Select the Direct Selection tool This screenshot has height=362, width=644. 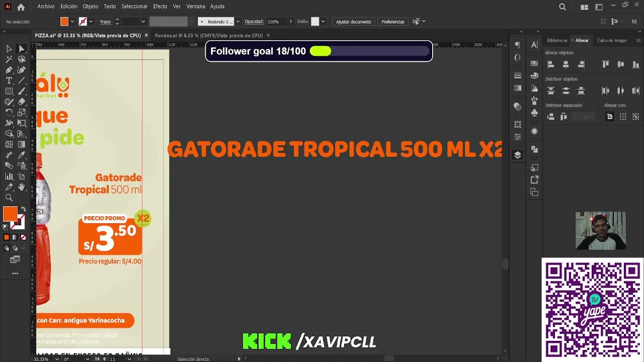click(22, 49)
